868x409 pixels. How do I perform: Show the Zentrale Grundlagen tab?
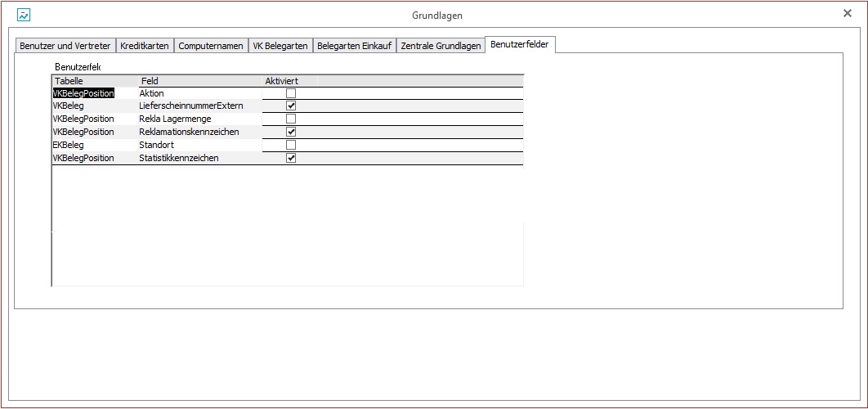(441, 46)
